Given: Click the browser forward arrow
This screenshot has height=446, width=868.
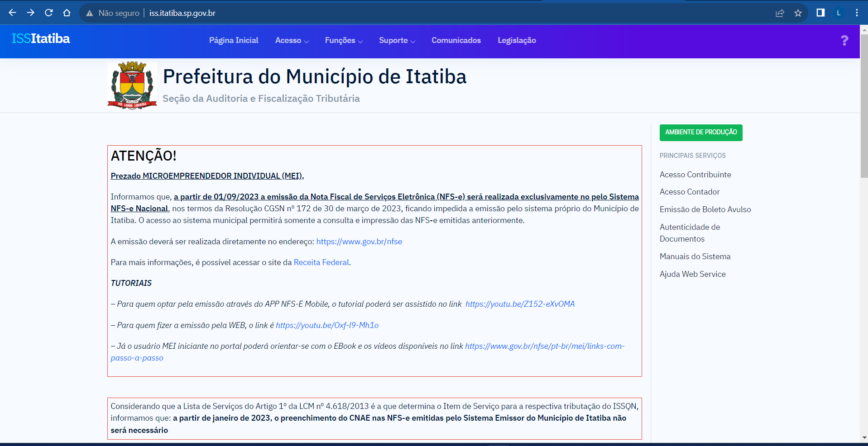Looking at the screenshot, I should pos(30,13).
